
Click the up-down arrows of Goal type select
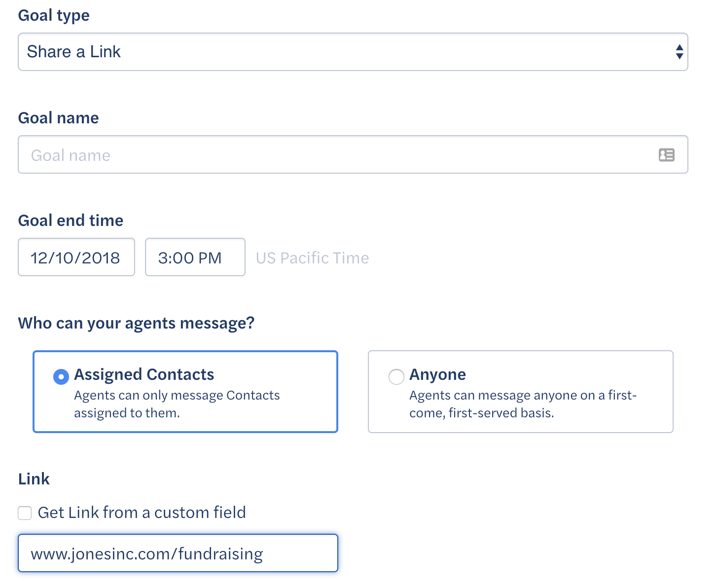[679, 52]
